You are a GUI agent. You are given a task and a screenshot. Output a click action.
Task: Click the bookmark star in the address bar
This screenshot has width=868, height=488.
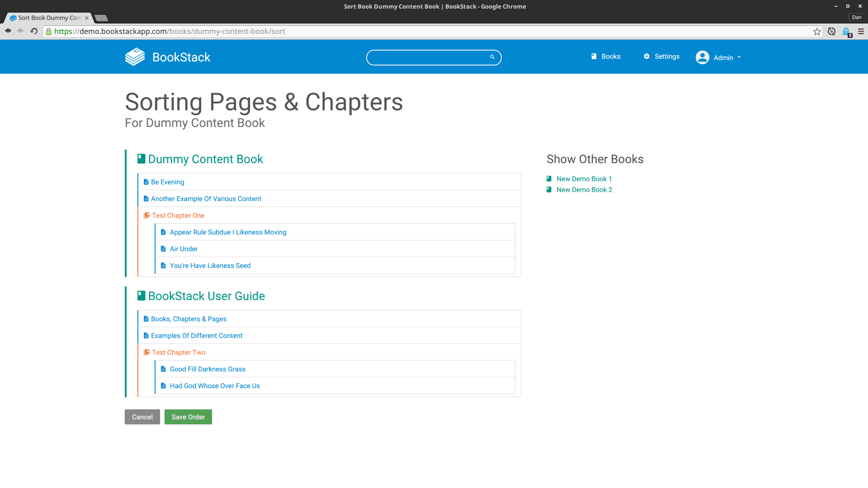pos(817,31)
